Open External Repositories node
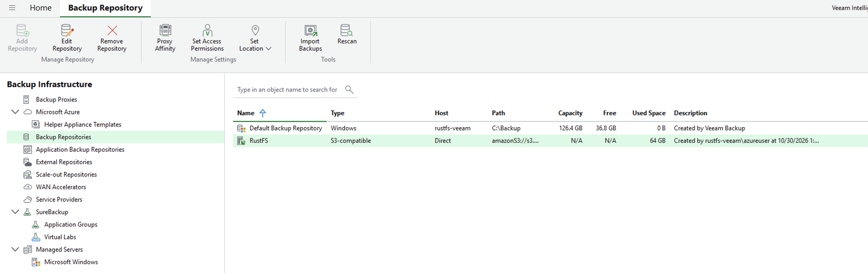 (64, 162)
